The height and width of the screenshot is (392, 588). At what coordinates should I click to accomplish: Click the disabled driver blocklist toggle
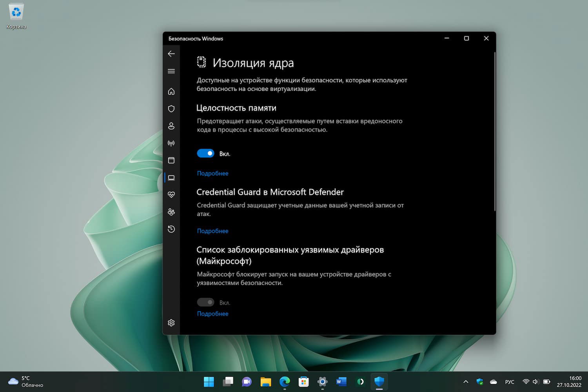pyautogui.click(x=205, y=302)
